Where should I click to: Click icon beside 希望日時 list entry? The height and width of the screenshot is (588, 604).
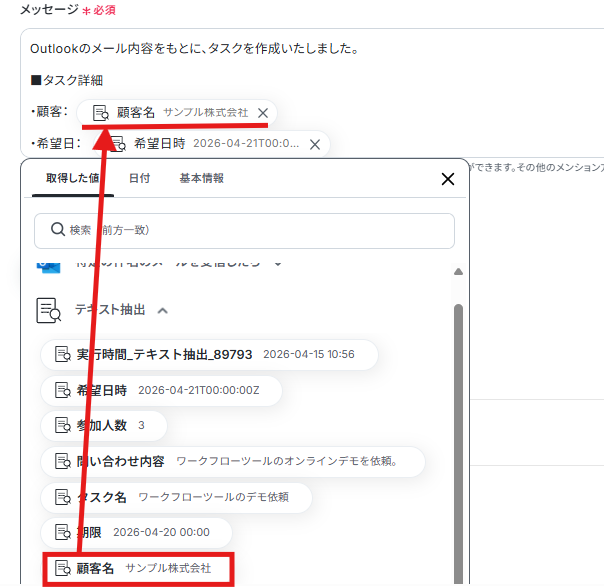coord(63,390)
